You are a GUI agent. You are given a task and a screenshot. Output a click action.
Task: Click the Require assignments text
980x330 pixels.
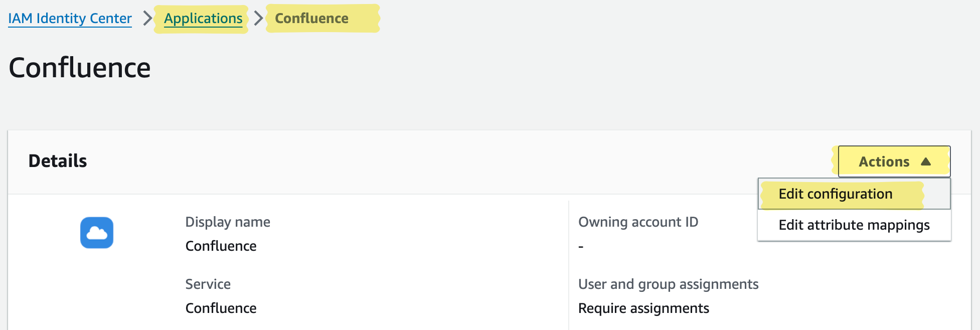[x=644, y=308]
